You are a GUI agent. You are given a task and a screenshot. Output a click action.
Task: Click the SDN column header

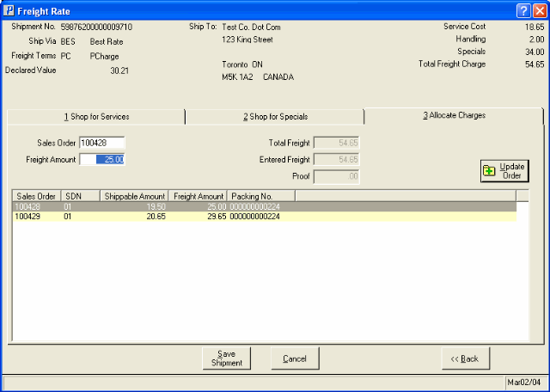81,196
